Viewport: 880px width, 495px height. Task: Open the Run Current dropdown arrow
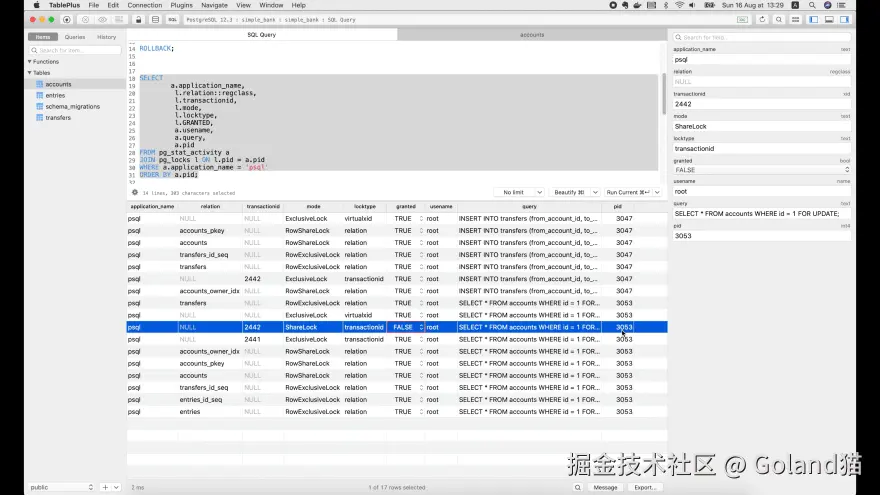click(x=657, y=192)
